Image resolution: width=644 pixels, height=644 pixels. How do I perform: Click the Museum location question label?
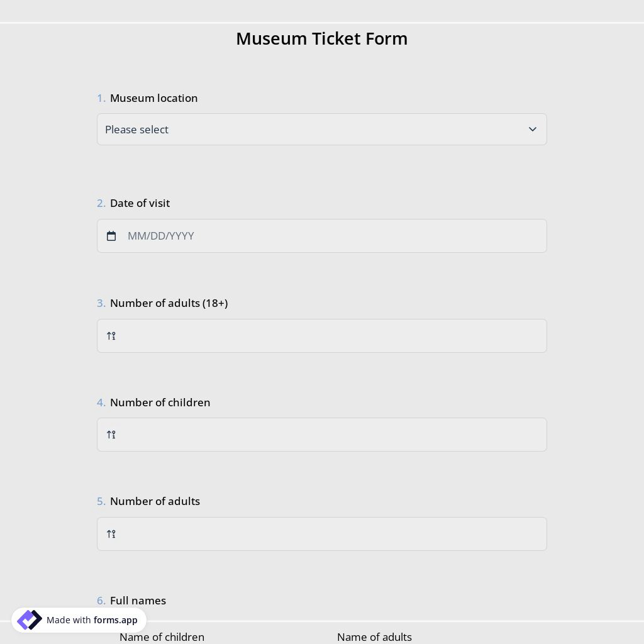point(153,97)
